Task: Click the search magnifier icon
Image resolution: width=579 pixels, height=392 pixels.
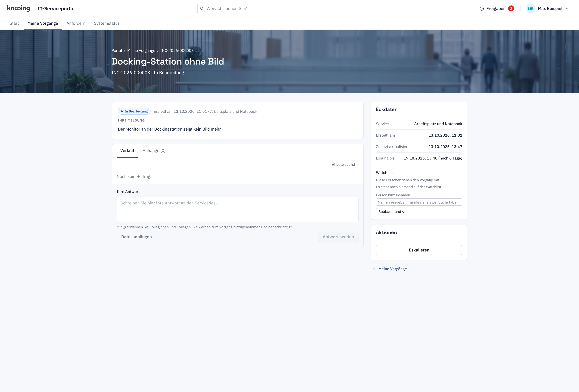Action: (x=202, y=9)
